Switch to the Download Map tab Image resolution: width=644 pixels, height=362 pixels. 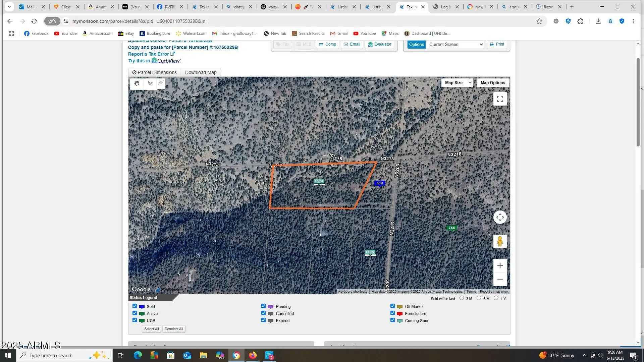point(201,72)
